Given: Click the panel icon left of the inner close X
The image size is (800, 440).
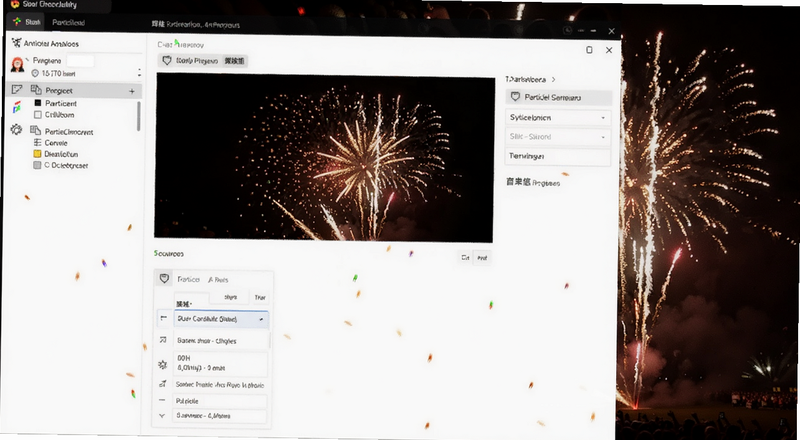Looking at the screenshot, I should 589,50.
